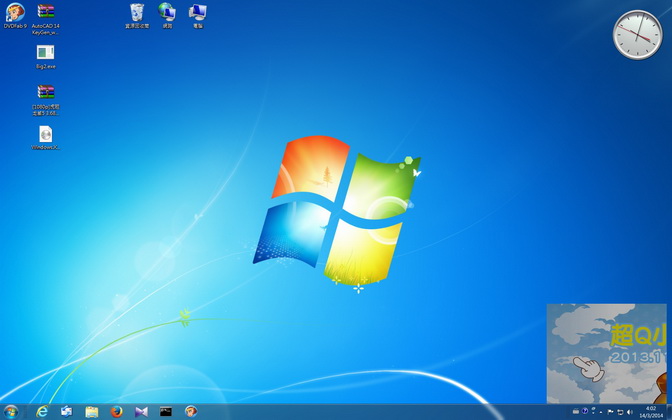Screen dimensions: 672x420
Task: Launch Internet Explorer from the taskbar
Action: (x=42, y=412)
